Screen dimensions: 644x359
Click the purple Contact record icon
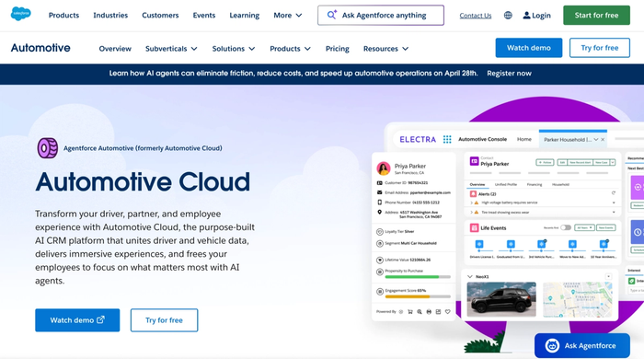(474, 161)
